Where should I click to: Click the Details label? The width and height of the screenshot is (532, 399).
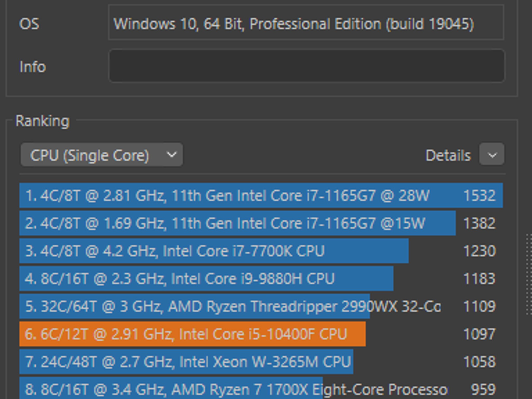(448, 155)
